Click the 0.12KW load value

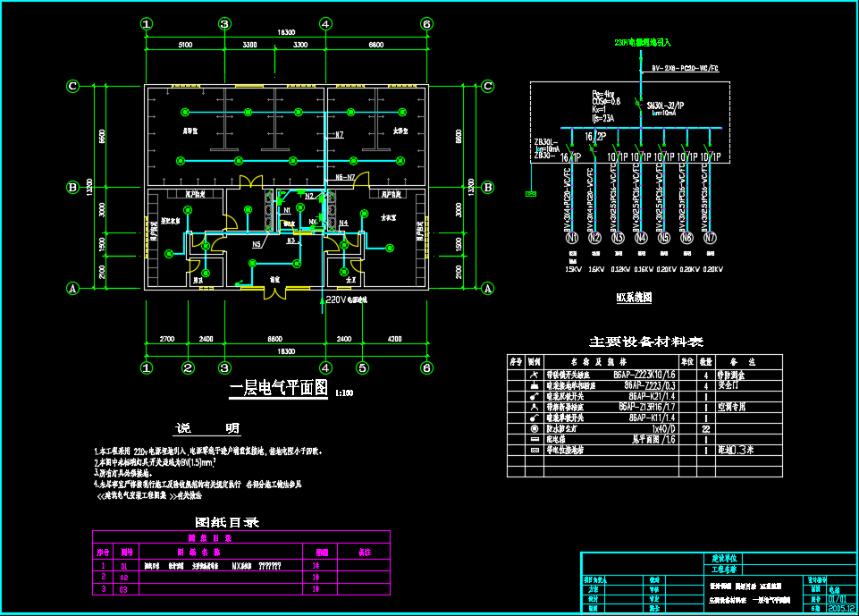[620, 269]
